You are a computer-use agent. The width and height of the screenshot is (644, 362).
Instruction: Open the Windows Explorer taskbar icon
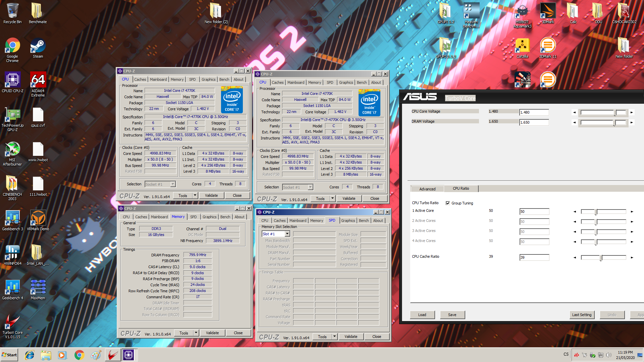[x=46, y=355]
